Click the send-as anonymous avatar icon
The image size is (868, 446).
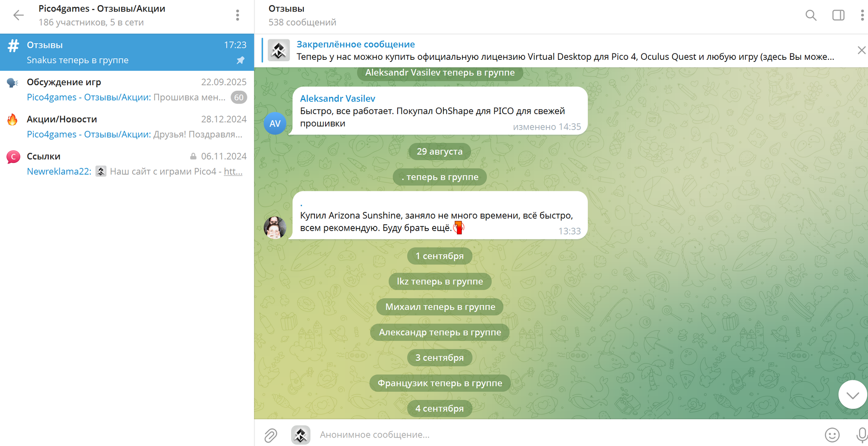pyautogui.click(x=300, y=435)
